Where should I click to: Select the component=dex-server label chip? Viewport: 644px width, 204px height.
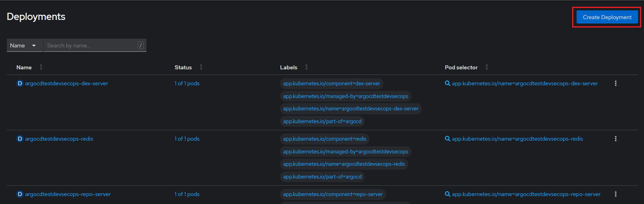point(331,84)
